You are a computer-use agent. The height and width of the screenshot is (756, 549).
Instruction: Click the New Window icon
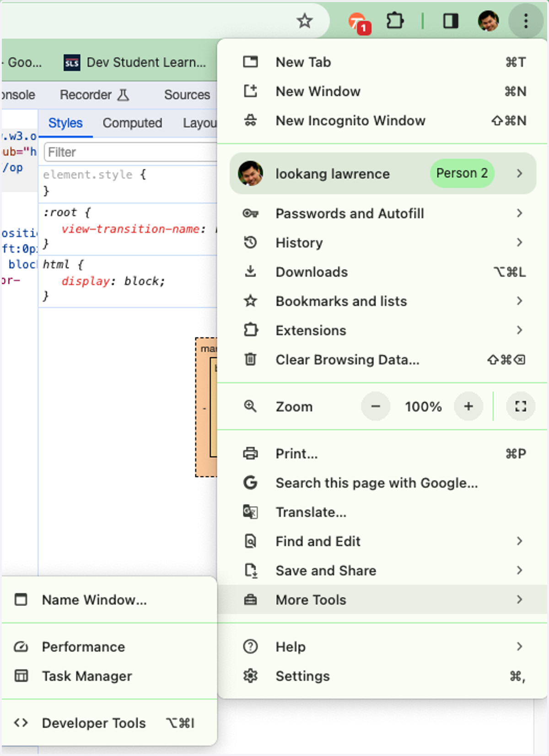coord(250,91)
